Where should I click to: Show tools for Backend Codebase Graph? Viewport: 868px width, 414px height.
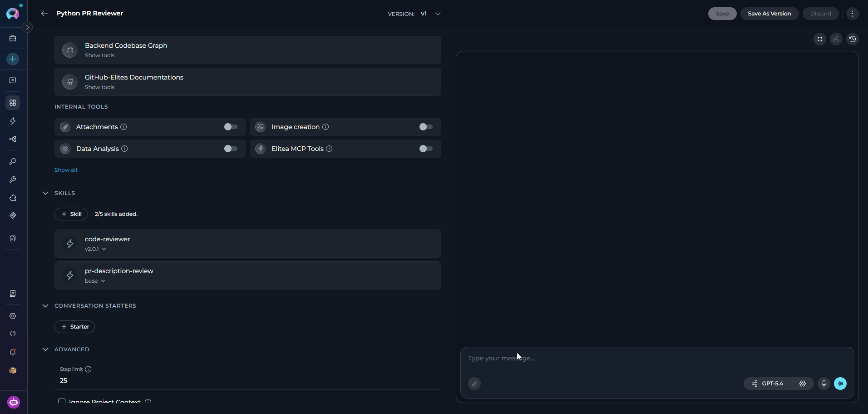coord(99,55)
